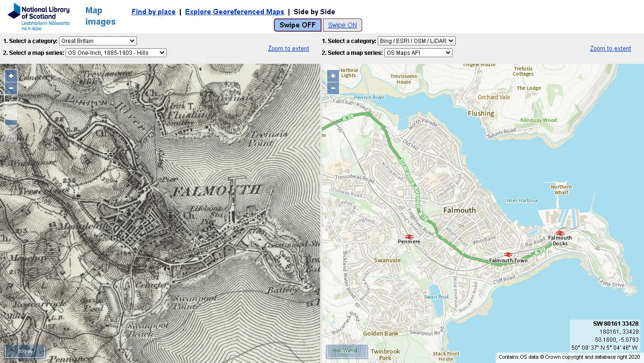Open Explore Georeferenced Maps

point(234,11)
